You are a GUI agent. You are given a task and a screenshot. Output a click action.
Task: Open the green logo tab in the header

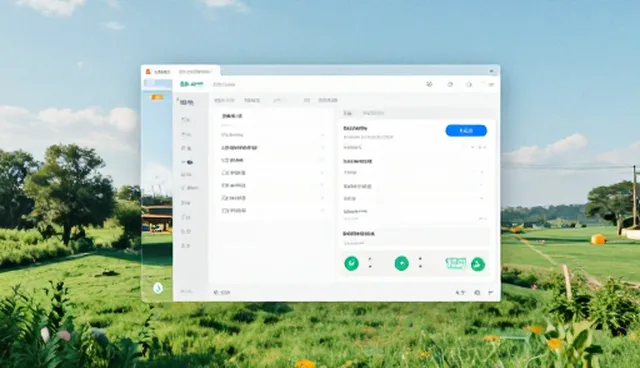pyautogui.click(x=191, y=84)
